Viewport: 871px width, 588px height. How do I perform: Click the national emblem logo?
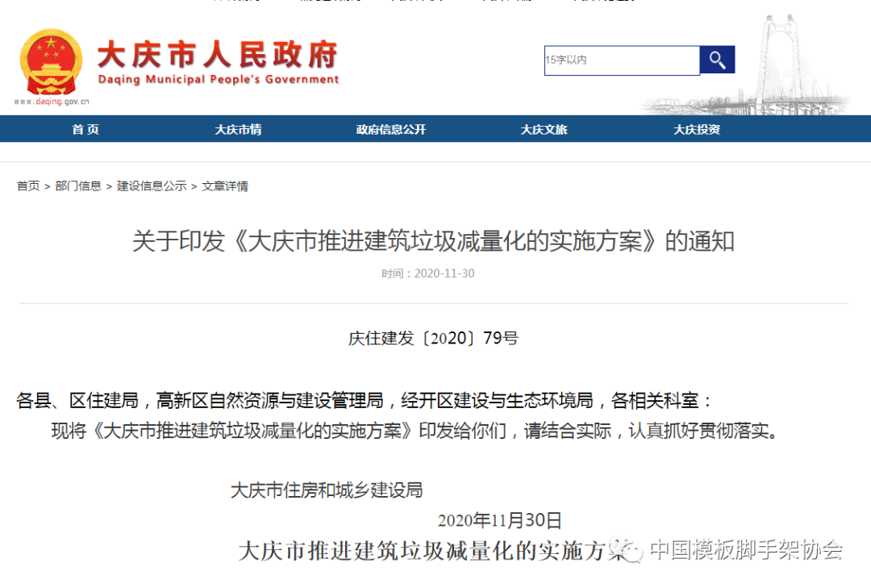tap(51, 62)
